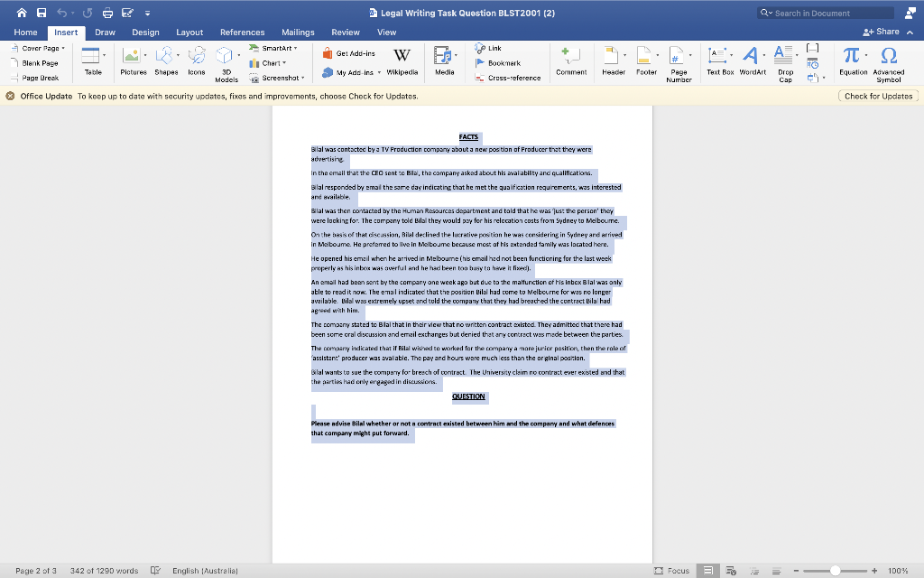This screenshot has width=924, height=578.
Task: Click the Share button
Action: (x=881, y=32)
